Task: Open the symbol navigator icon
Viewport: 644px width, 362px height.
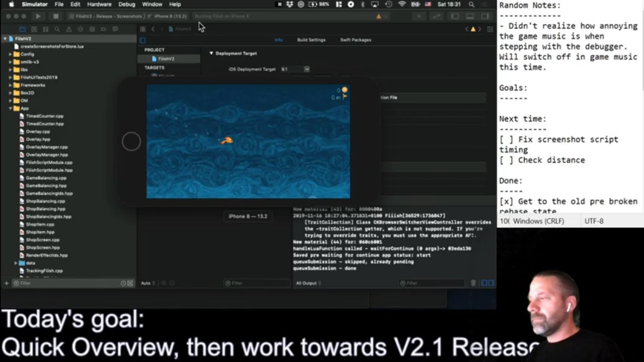Action: pos(45,29)
